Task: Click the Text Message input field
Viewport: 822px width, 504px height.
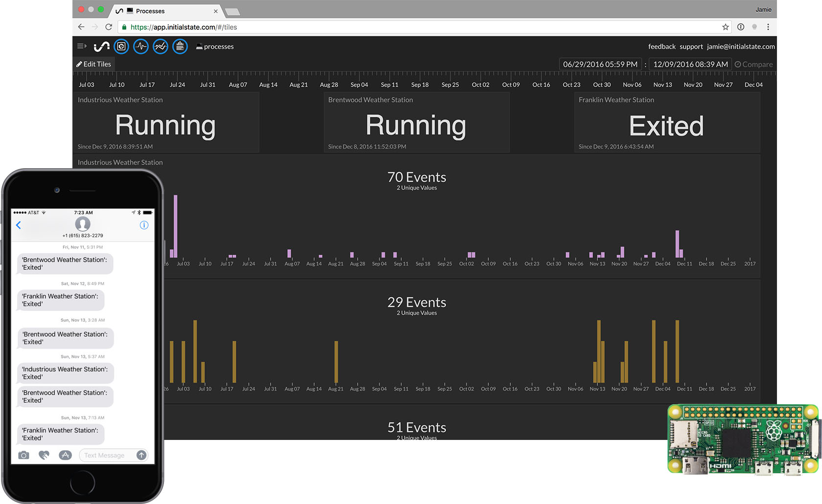Action: point(109,455)
